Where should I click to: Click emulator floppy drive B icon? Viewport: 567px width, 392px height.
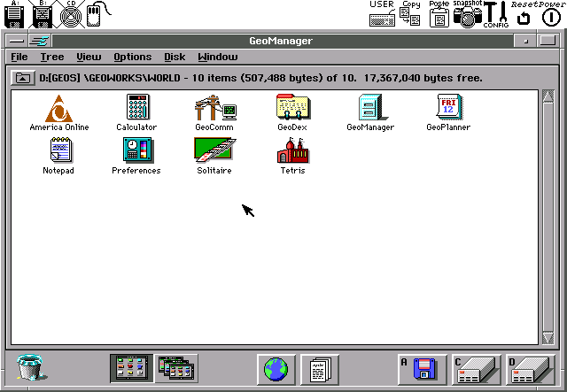point(43,14)
